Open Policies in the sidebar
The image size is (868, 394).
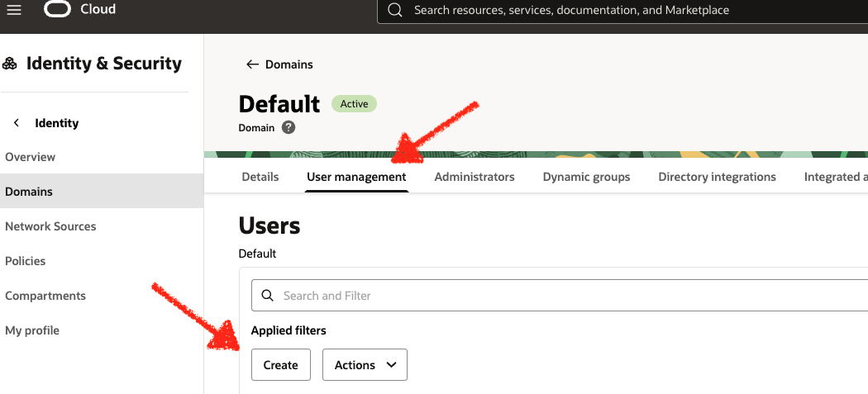[x=26, y=261]
